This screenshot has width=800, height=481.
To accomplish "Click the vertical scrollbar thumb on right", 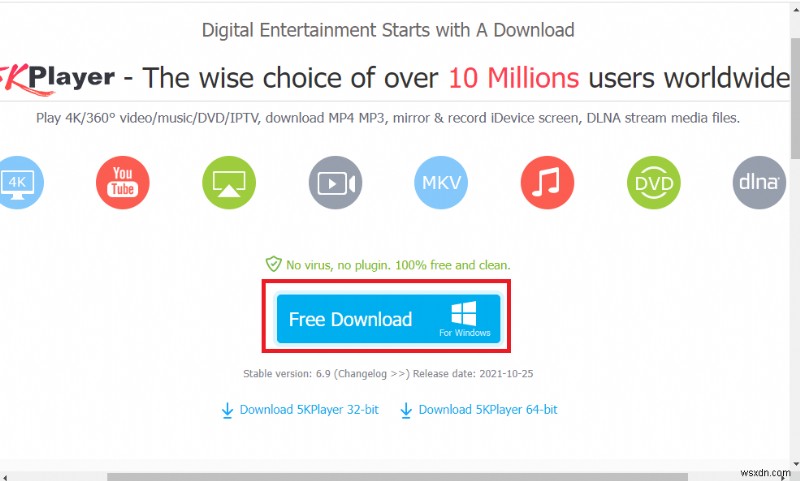I will [x=795, y=99].
